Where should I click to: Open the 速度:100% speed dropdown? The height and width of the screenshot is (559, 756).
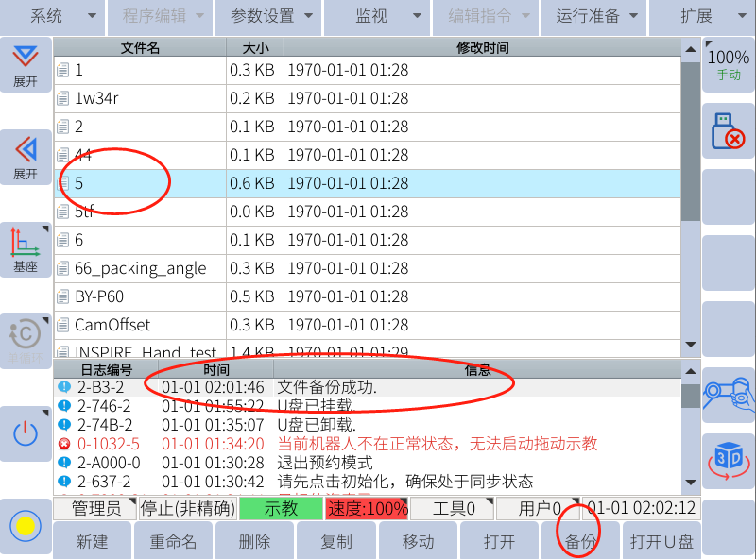coord(366,509)
